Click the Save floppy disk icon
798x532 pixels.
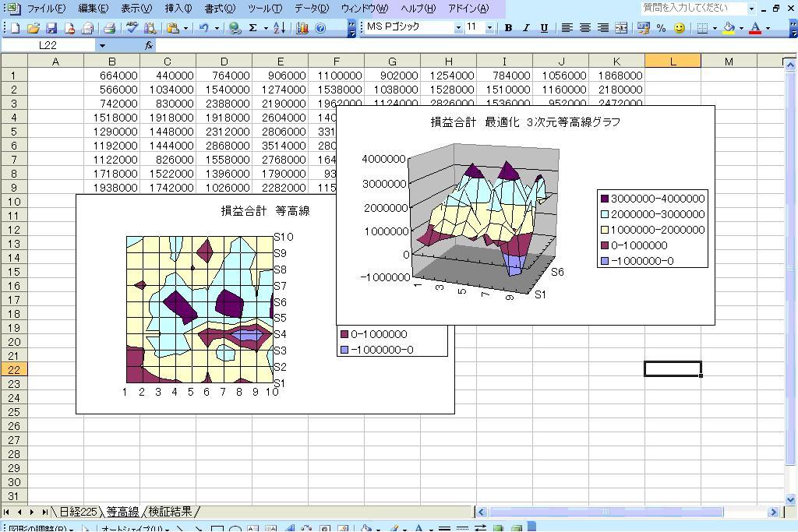(x=51, y=28)
